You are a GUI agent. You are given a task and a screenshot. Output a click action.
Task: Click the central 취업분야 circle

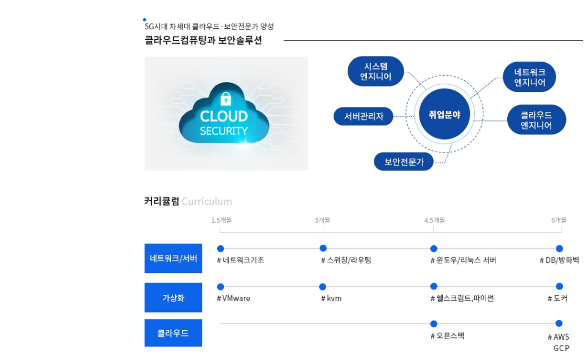pyautogui.click(x=444, y=115)
